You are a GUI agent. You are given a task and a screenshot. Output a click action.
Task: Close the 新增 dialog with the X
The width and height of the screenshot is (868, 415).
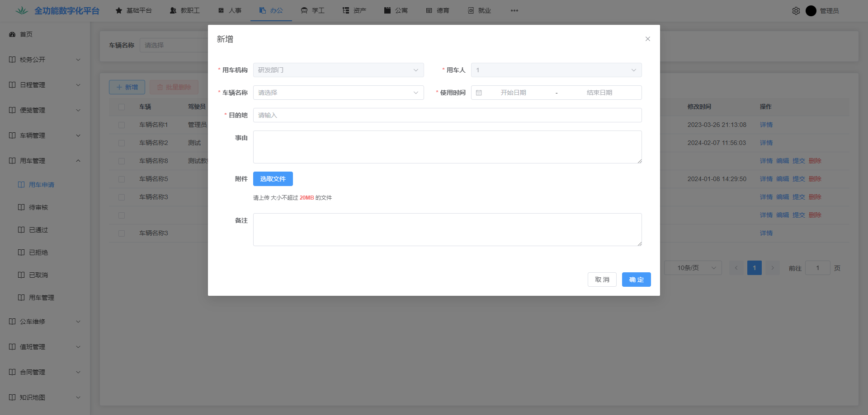coord(647,39)
